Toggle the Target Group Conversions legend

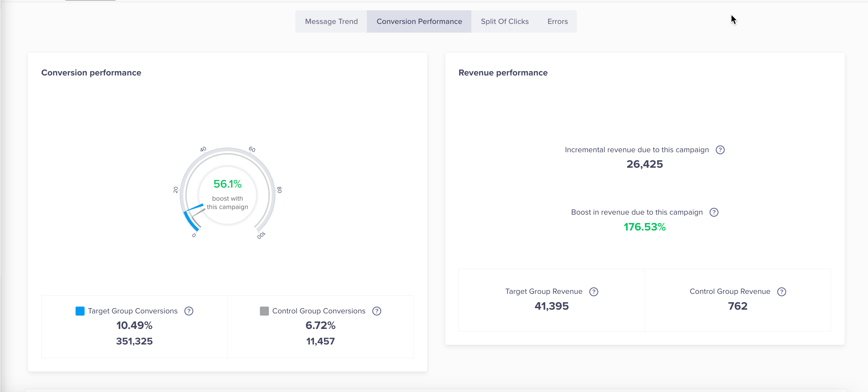tap(80, 311)
